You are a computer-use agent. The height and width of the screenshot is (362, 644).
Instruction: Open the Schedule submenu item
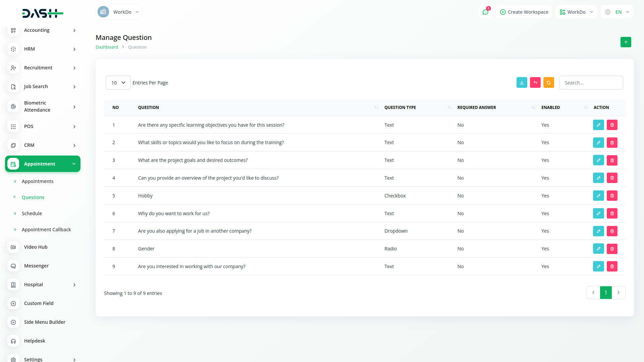32,214
